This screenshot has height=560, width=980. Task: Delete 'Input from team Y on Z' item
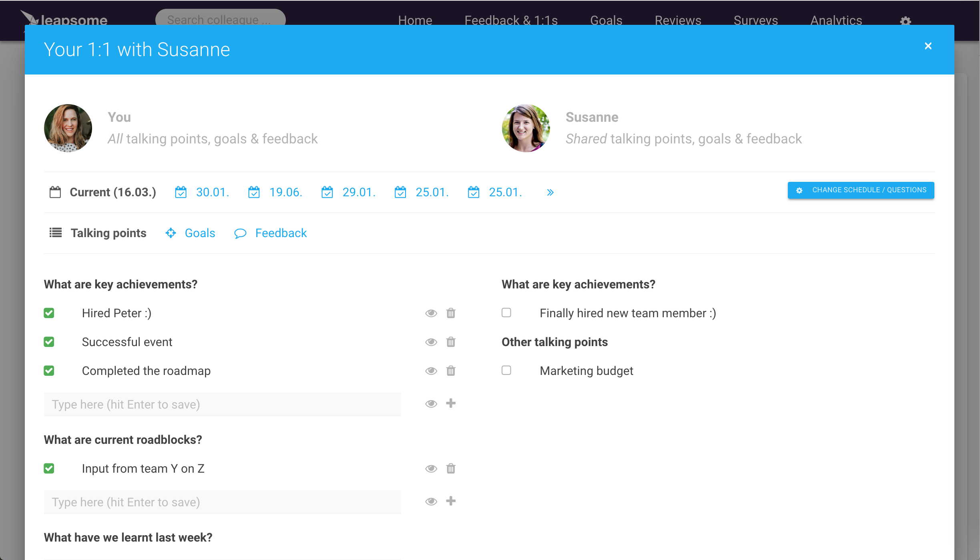[451, 468]
